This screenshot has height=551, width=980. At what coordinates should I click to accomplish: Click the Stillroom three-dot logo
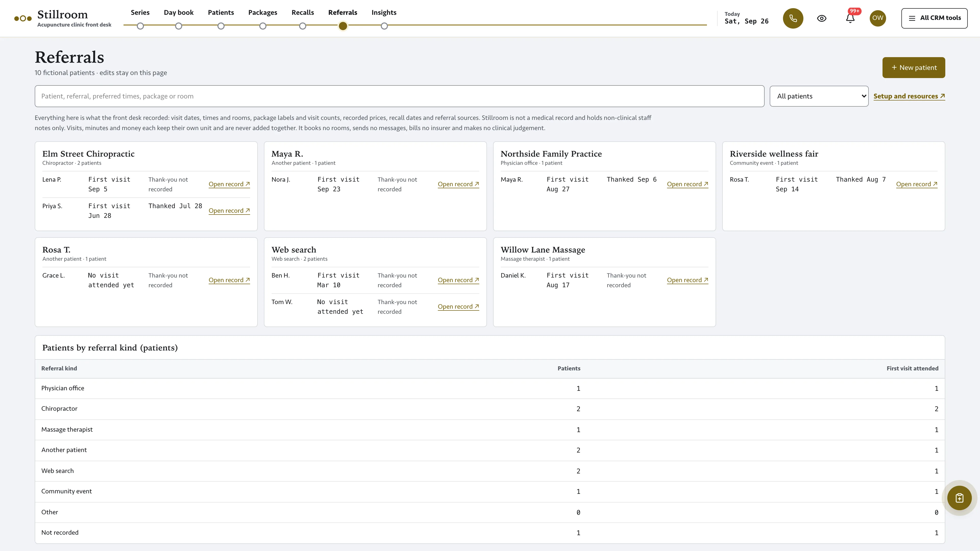pyautogui.click(x=23, y=18)
